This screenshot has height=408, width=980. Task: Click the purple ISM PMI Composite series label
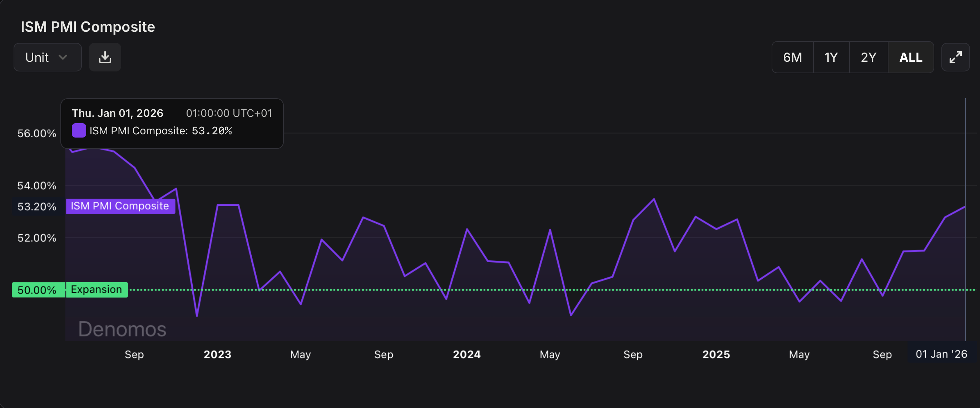point(120,206)
